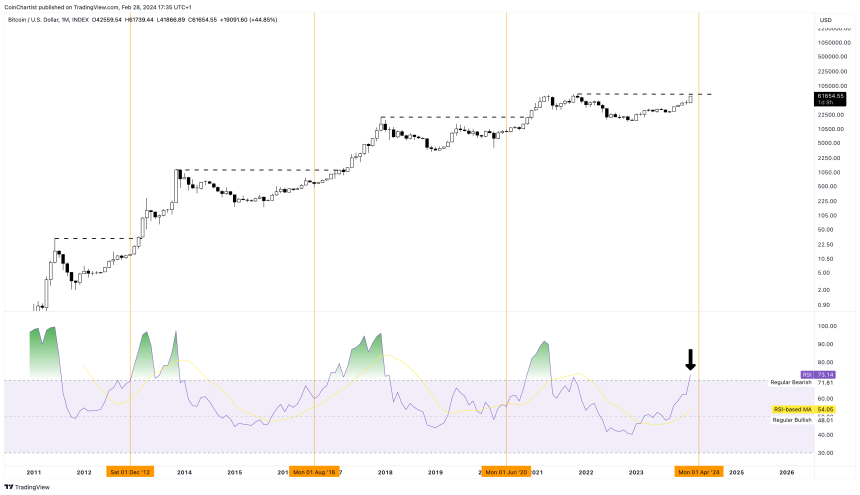
Task: Click the 105000.00 price axis label
Action: pos(833,86)
